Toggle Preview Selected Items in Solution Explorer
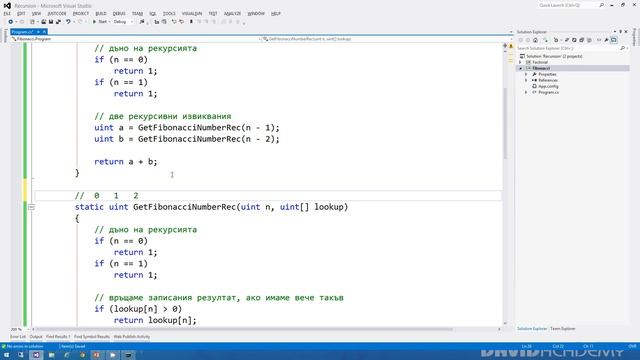Viewport: 640px width, 360px height. coord(614,40)
